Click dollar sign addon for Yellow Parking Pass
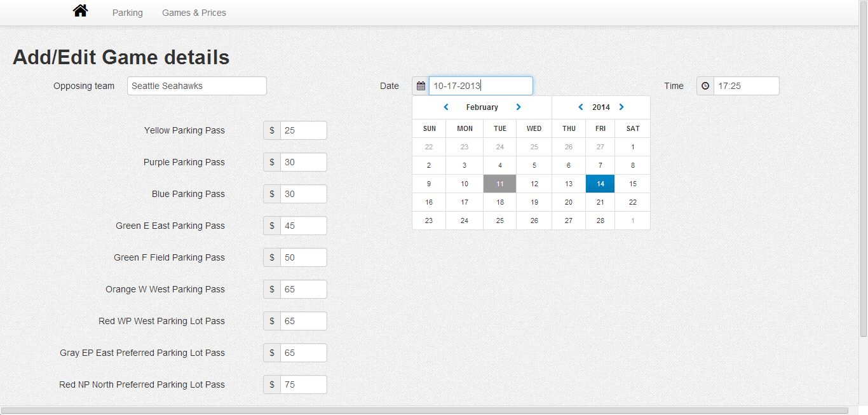Screen dimensions: 868x415 (x=272, y=130)
